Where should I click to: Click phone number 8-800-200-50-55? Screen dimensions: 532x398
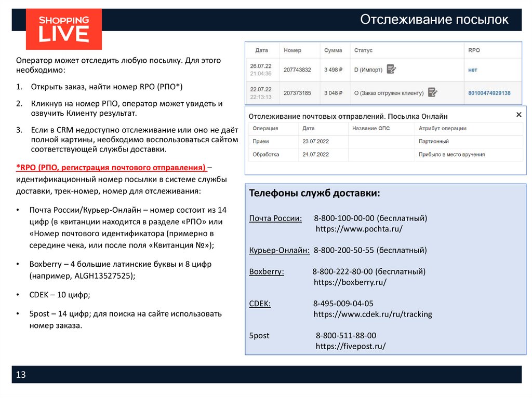344,250
